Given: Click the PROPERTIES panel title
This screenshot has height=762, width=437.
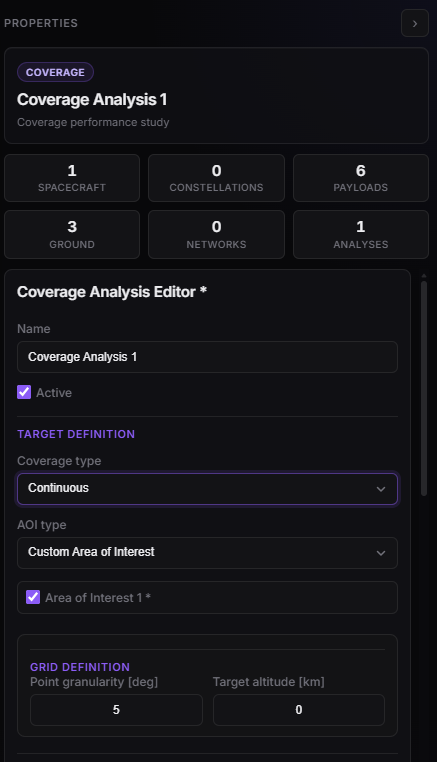Looking at the screenshot, I should 41,23.
